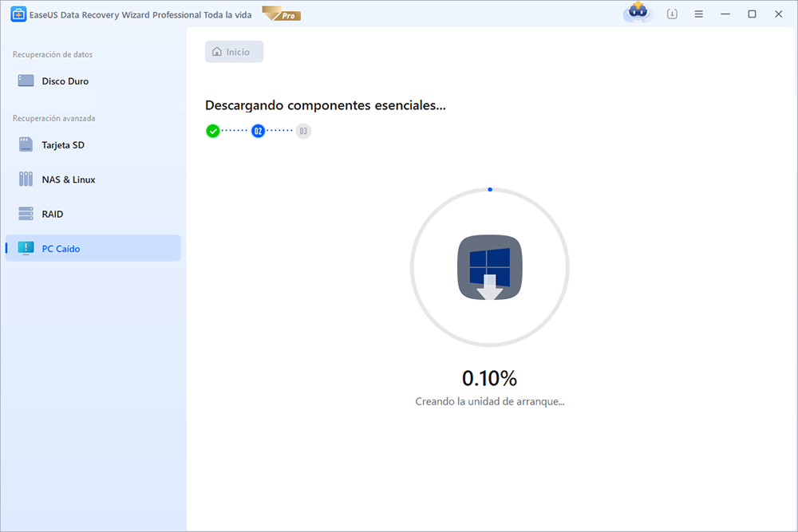
Task: Click the download update icon in title bar
Action: 672,14
